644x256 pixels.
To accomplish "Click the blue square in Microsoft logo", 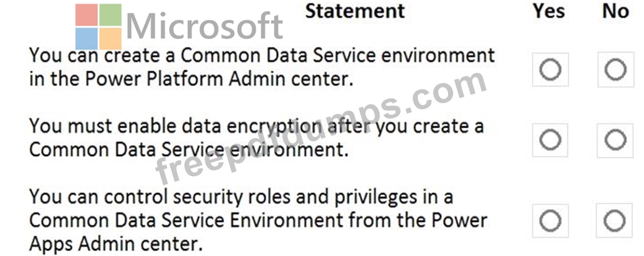I will pyautogui.click(x=87, y=38).
